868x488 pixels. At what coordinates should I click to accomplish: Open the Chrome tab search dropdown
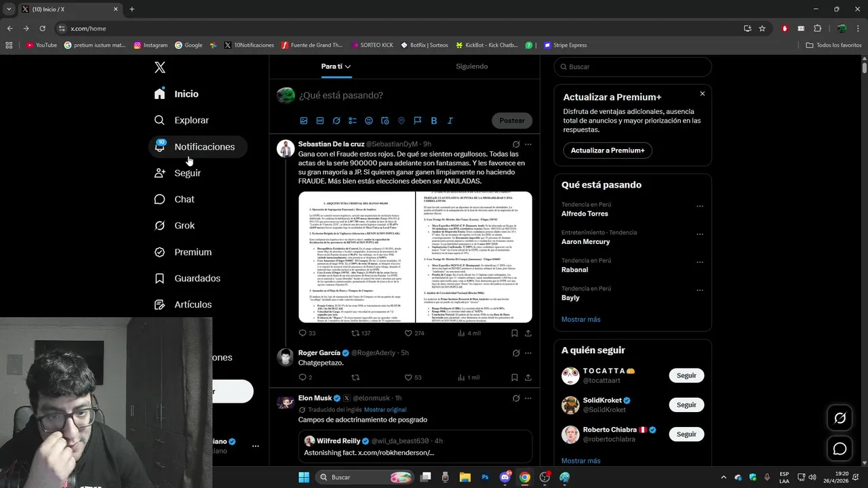click(x=9, y=9)
